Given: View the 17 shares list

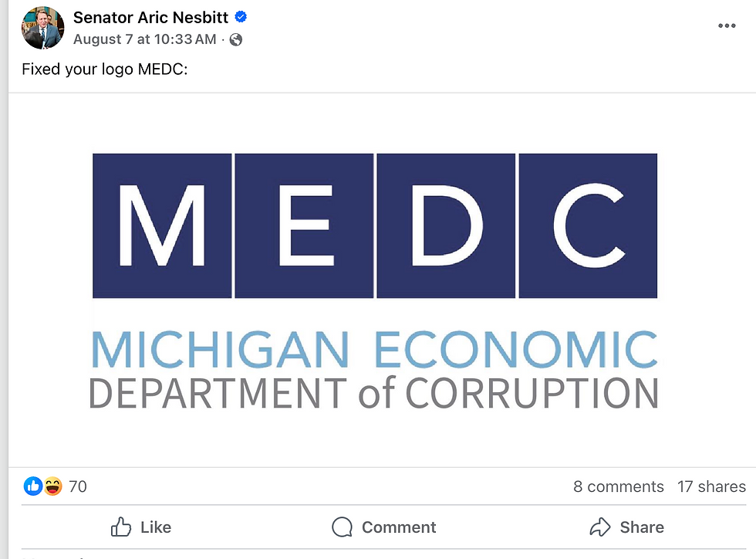Looking at the screenshot, I should click(711, 486).
